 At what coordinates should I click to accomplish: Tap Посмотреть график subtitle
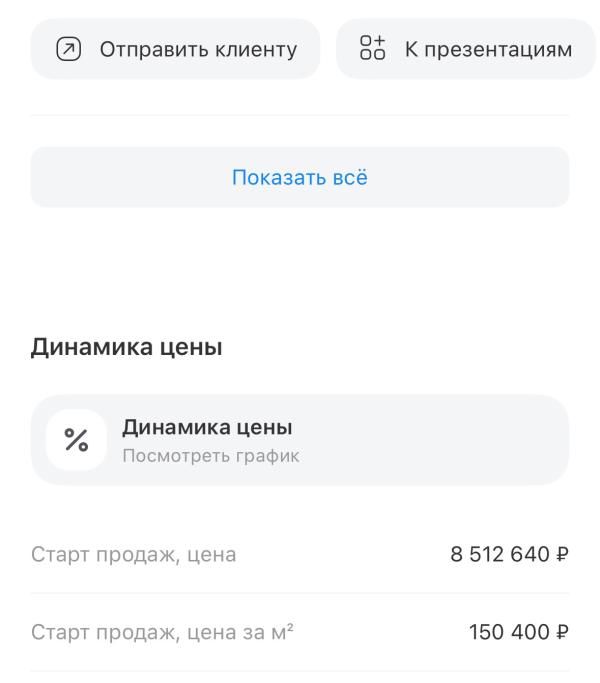(211, 456)
